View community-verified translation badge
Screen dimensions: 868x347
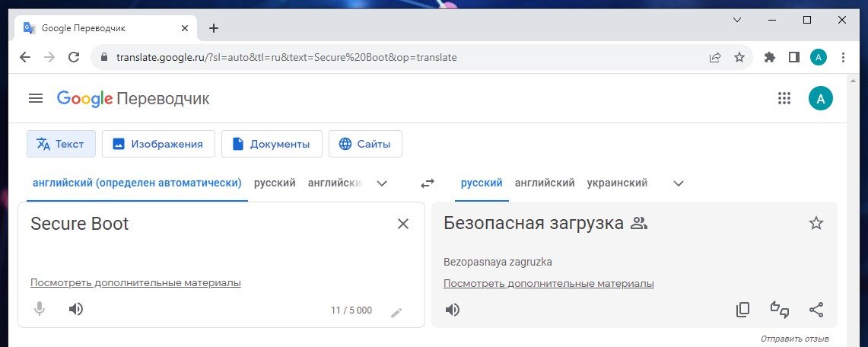tap(639, 224)
